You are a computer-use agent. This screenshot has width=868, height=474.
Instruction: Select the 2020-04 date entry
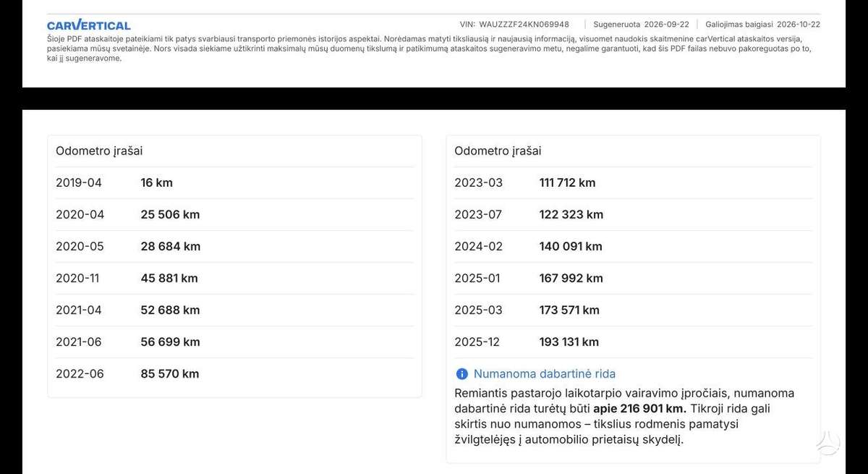pyautogui.click(x=80, y=215)
